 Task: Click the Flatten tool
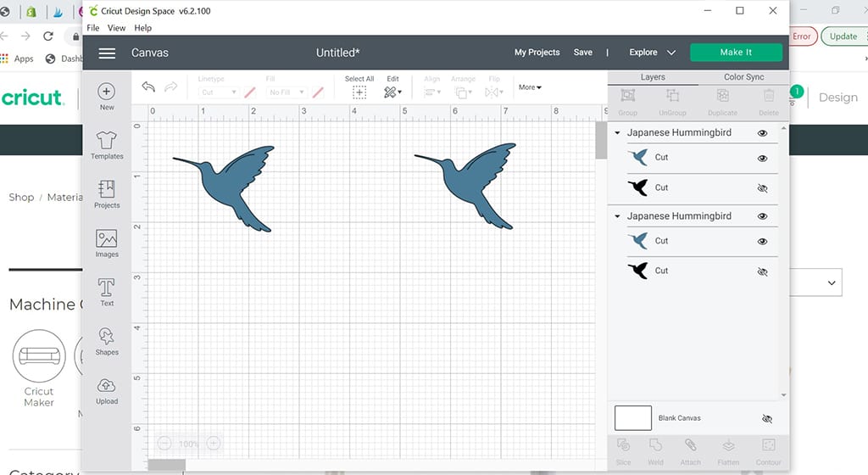728,451
